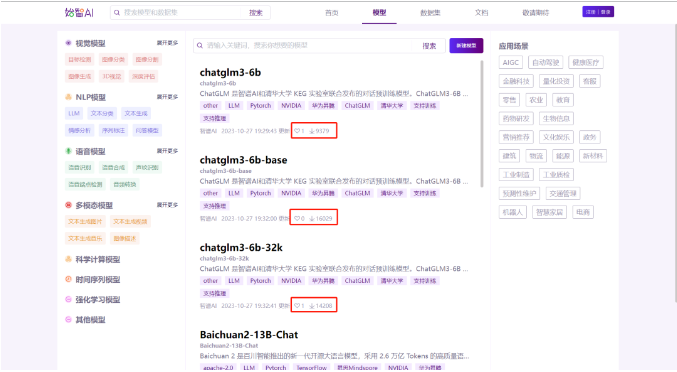Viewport: 677px width, 372px height.
Task: Select the 文化娱乐 application scenario
Action: 556,137
